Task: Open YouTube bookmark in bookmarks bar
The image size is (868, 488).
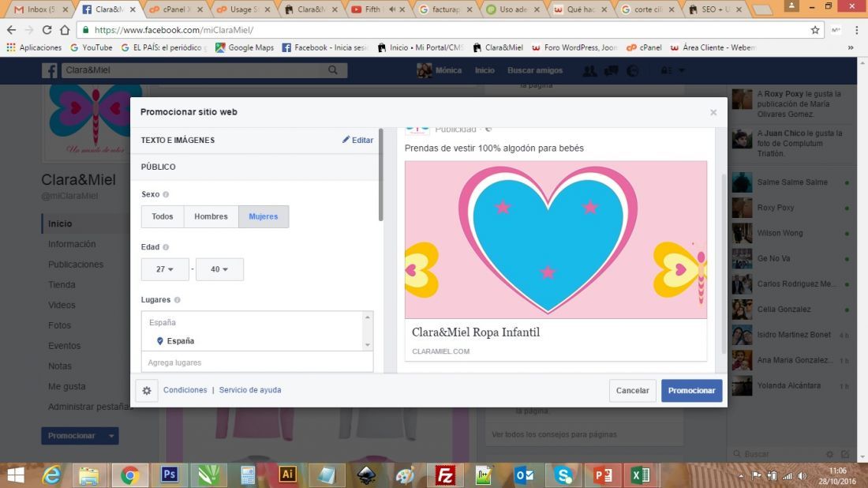Action: 92,47
